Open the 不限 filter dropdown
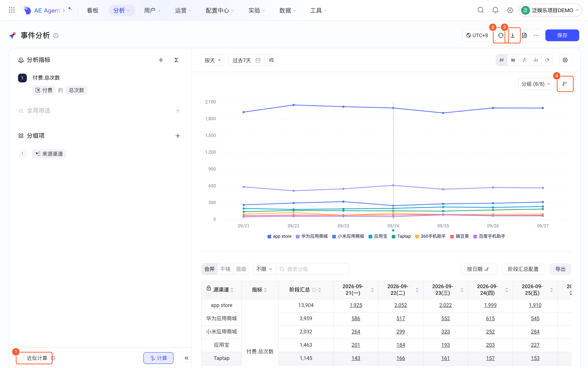Viewport: 588px width, 368px height. (264, 269)
